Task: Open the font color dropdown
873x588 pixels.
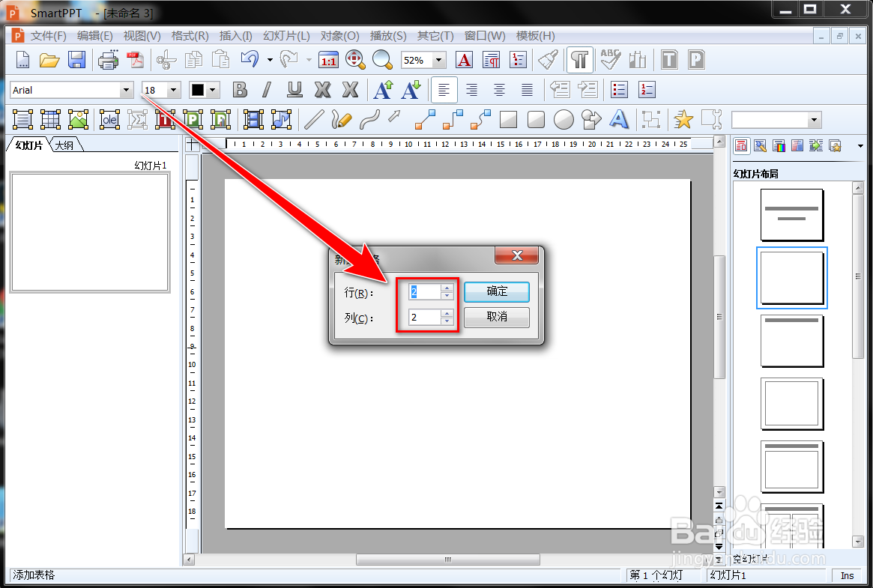Action: 212,90
